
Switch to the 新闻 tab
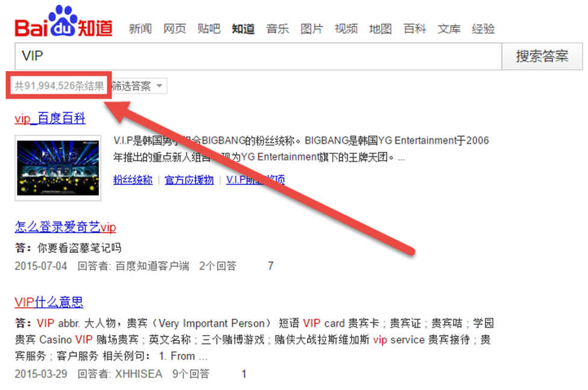pyautogui.click(x=140, y=28)
